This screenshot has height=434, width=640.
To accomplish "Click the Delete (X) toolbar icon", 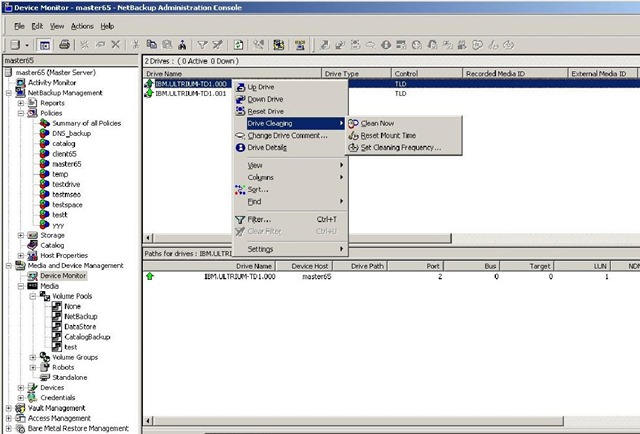I will [116, 45].
